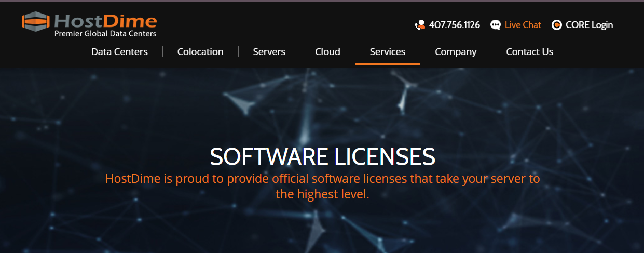
Task: Click the Premier Global Data Centers tagline
Action: tap(105, 34)
